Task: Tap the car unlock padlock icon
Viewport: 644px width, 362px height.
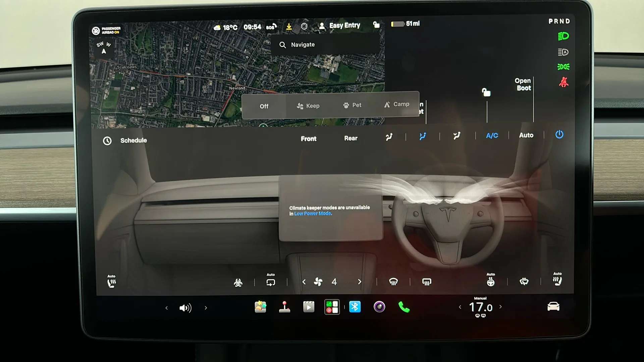Action: [x=486, y=92]
